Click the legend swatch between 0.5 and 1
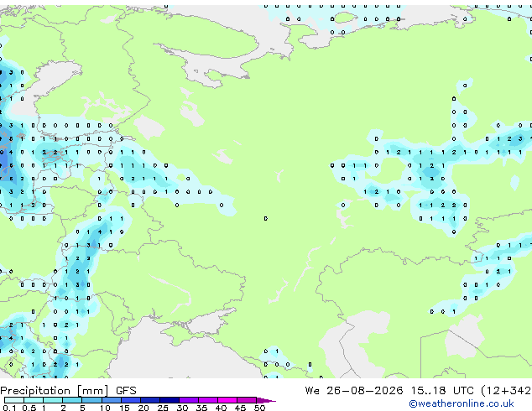Screen dimensions: 532x411 (x=34, y=400)
